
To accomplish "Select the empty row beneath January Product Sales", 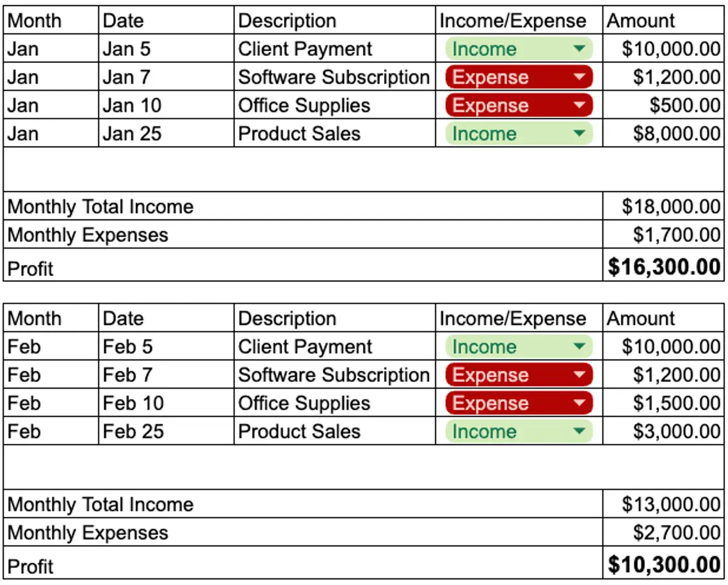I will pyautogui.click(x=364, y=169).
